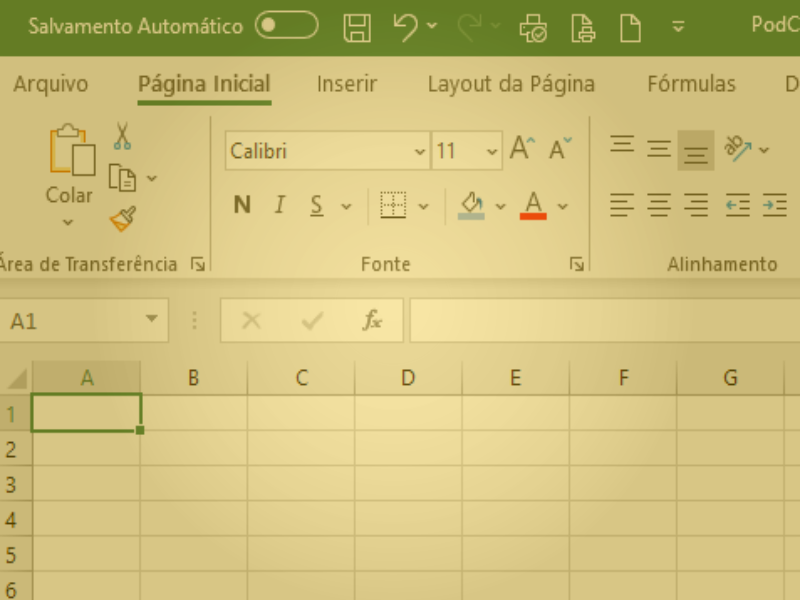Click the Enter checkmark in the formula bar
800x600 pixels.
tap(312, 321)
